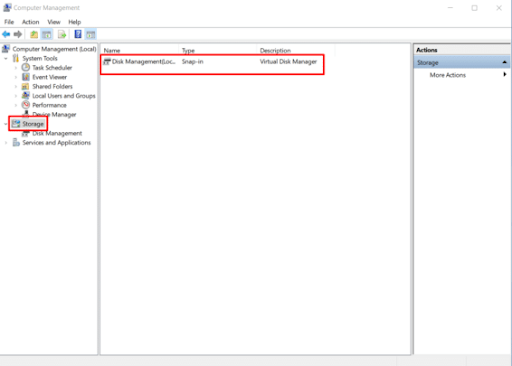This screenshot has height=366, width=512.
Task: Click the Local Users and Groups icon
Action: (x=25, y=95)
